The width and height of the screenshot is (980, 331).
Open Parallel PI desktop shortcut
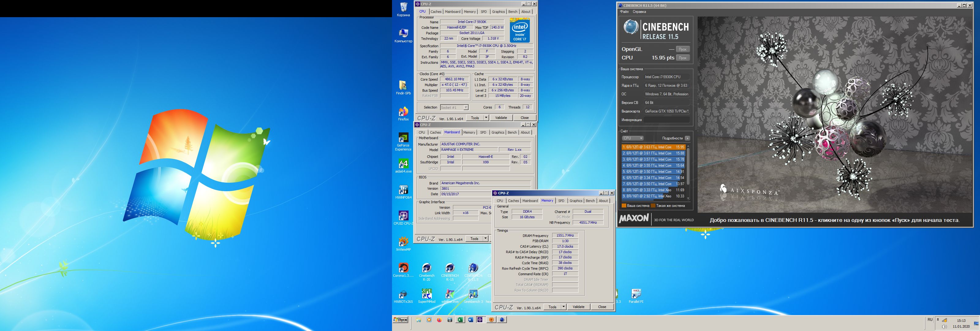636,296
